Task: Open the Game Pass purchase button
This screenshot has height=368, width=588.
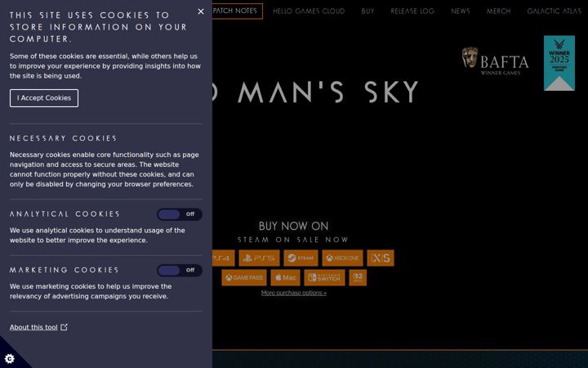Action: tap(244, 278)
